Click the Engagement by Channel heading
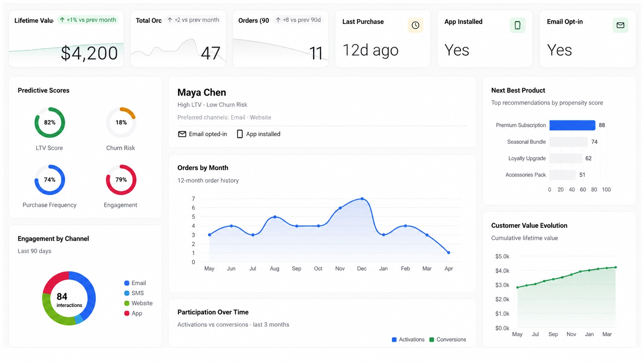The width and height of the screenshot is (644, 362). click(x=53, y=239)
